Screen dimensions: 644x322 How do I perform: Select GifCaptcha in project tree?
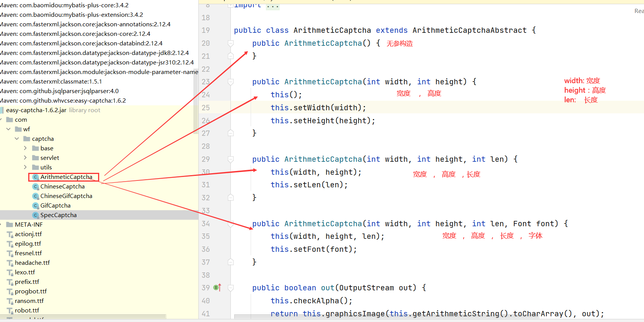[x=55, y=206]
